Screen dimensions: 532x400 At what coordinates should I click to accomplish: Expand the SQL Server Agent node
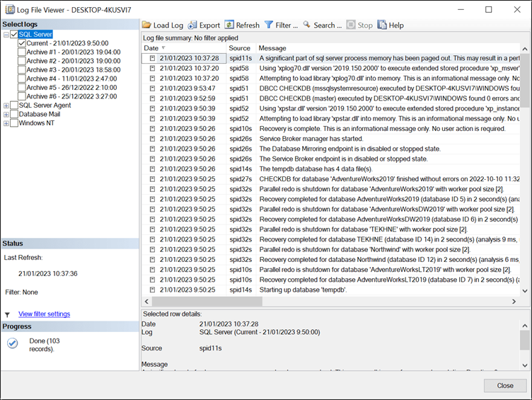pos(6,105)
